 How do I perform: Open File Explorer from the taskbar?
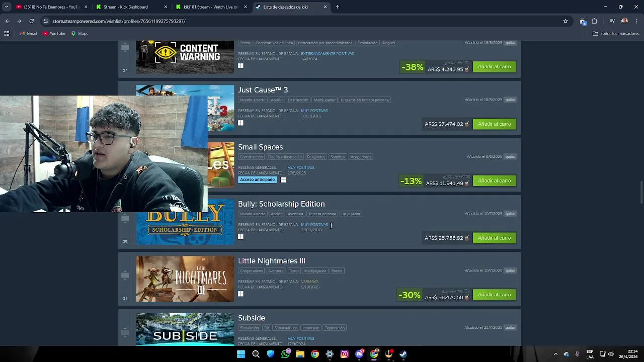300,354
